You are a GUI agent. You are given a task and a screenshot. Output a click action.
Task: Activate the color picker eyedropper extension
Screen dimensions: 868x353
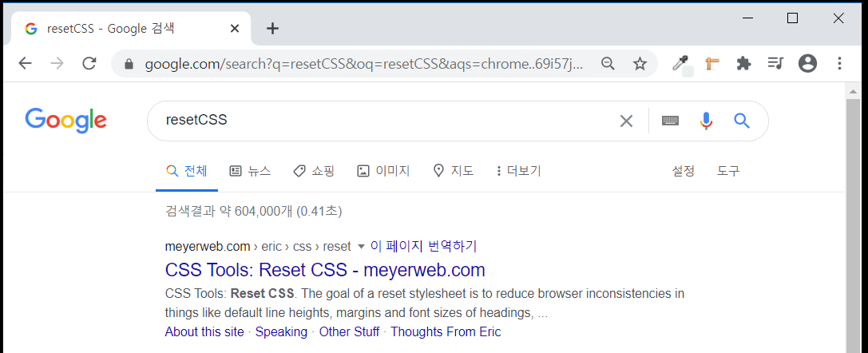pyautogui.click(x=680, y=64)
